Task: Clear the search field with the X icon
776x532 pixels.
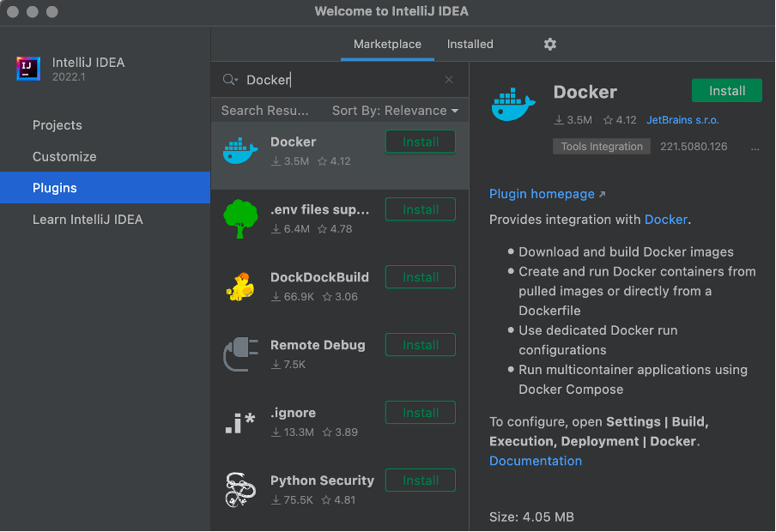Action: 449,80
